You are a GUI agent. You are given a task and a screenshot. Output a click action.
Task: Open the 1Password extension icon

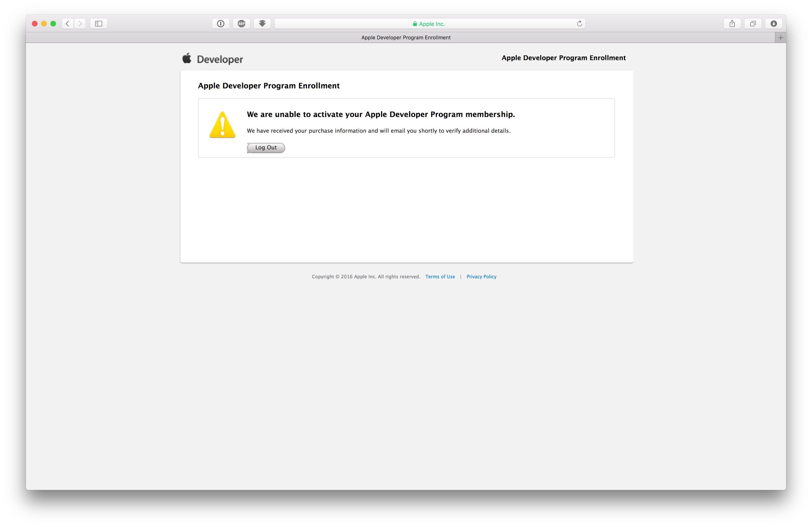(x=220, y=23)
